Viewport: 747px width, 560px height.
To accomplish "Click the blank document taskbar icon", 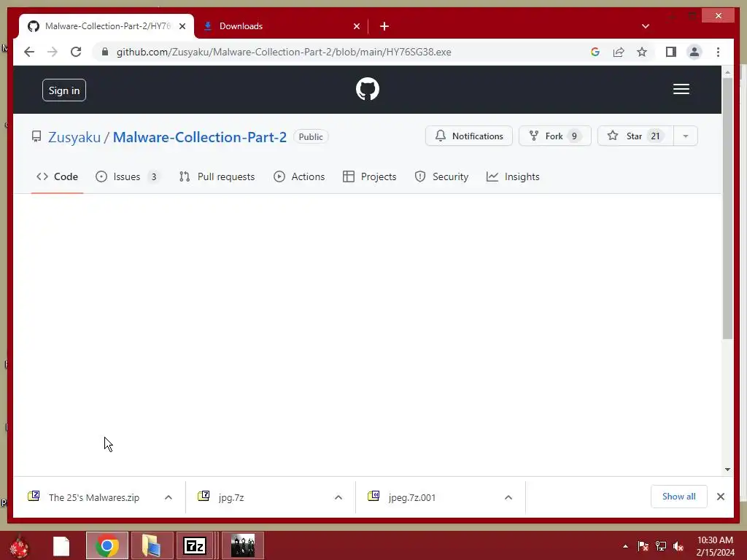I will (61, 545).
